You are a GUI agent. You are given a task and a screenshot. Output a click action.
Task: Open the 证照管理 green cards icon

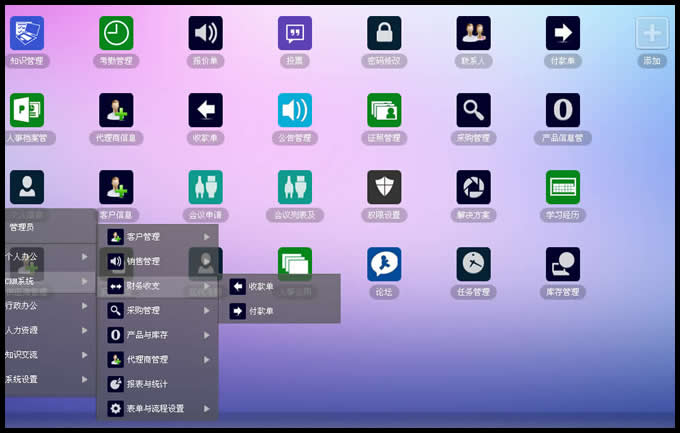[x=384, y=110]
